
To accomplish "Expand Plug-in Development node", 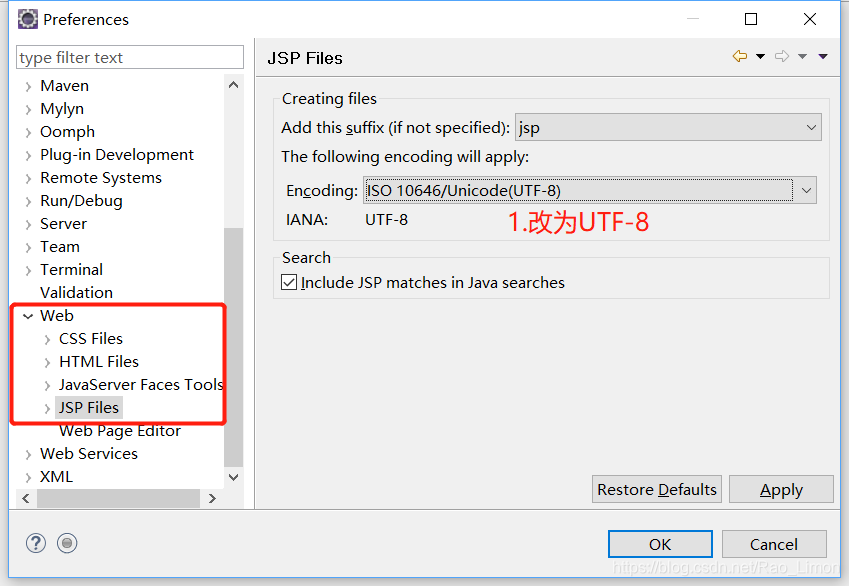I will [28, 155].
